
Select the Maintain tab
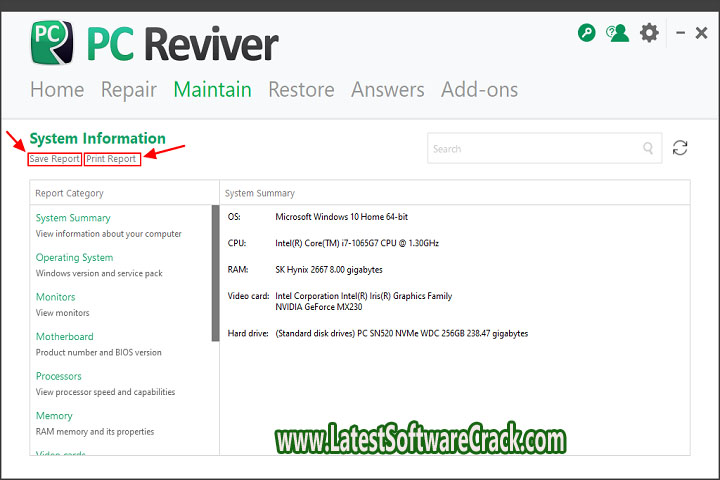click(x=213, y=90)
